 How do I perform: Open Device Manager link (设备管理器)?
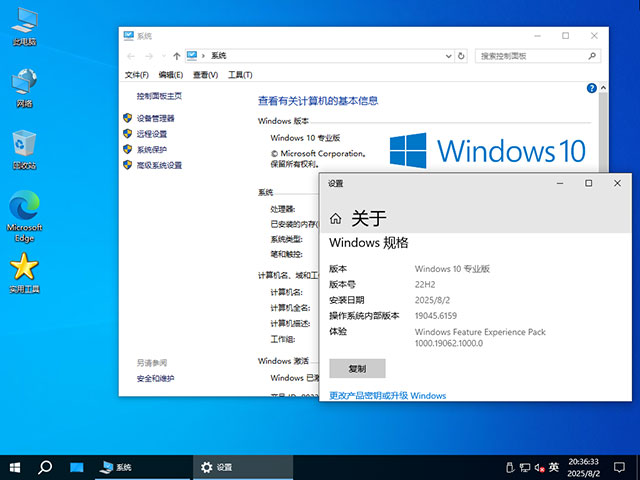coord(155,118)
